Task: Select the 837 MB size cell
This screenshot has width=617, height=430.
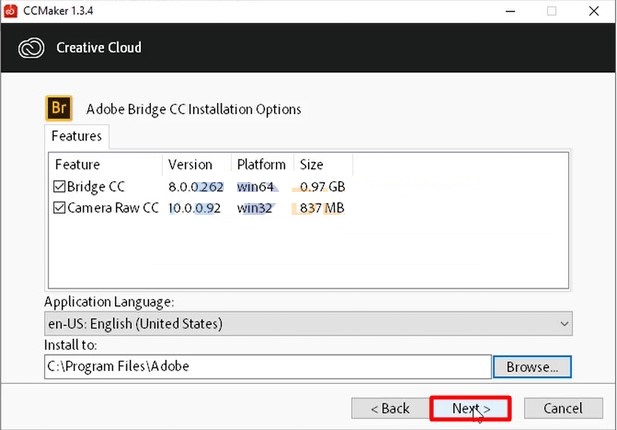Action: [321, 208]
